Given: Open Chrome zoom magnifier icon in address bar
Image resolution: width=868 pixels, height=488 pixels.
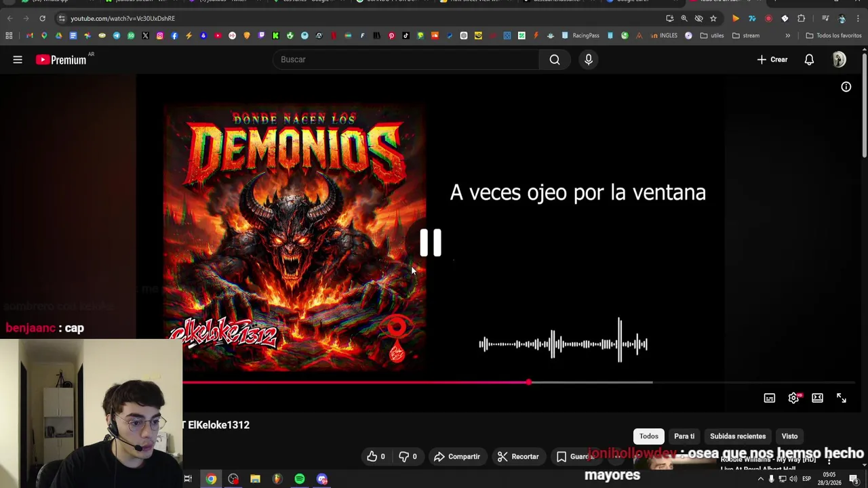Looking at the screenshot, I should tap(684, 18).
